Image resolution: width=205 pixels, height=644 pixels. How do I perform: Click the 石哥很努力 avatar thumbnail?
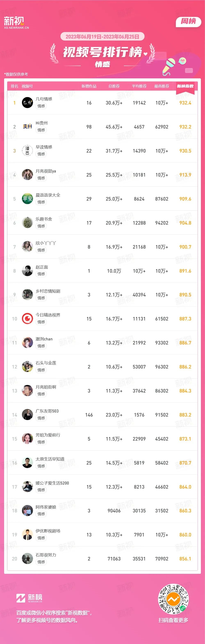coord(27,559)
